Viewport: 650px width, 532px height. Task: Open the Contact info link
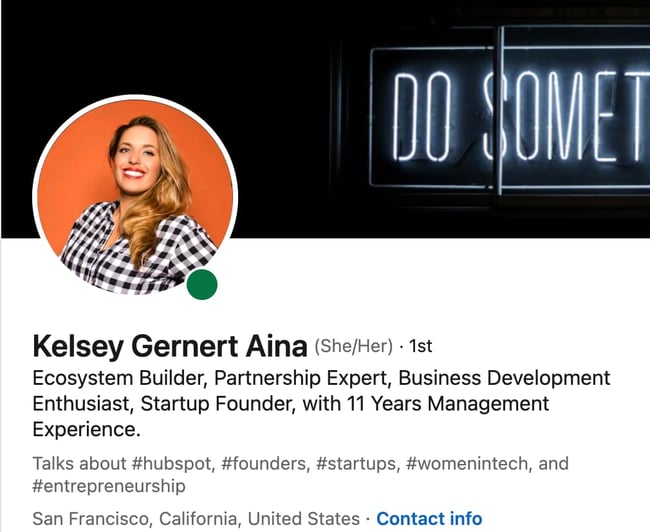click(429, 519)
